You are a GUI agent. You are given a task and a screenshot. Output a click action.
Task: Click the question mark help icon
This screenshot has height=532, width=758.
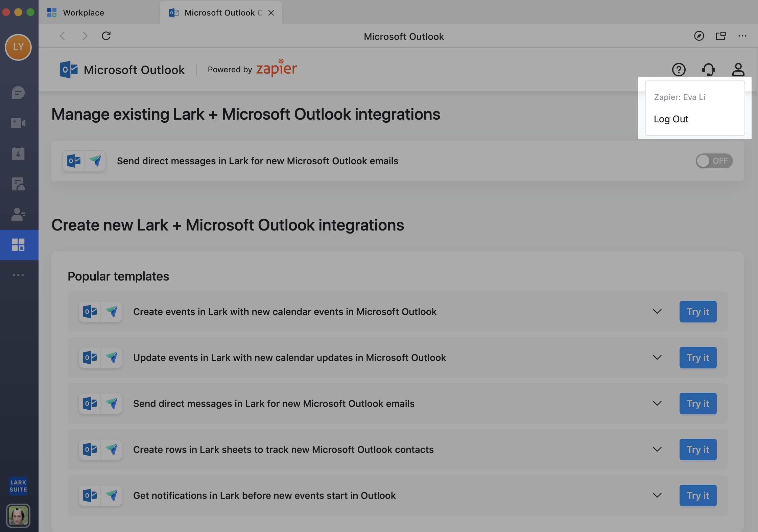coord(679,70)
